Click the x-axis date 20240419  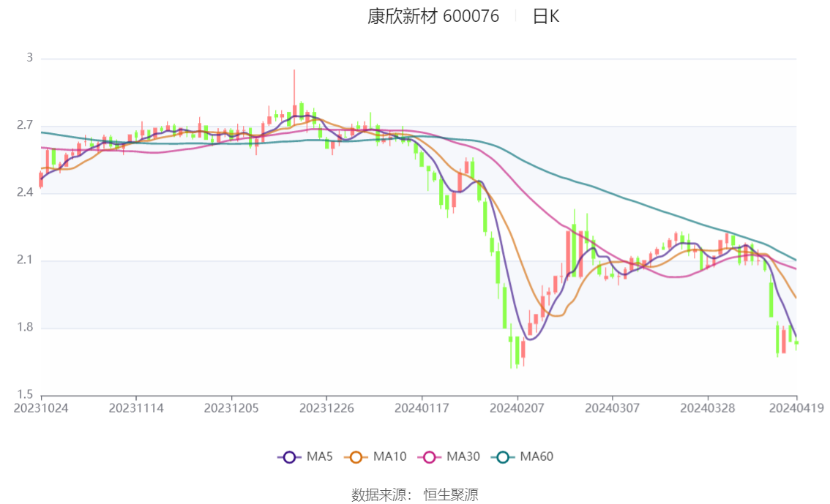(796, 408)
